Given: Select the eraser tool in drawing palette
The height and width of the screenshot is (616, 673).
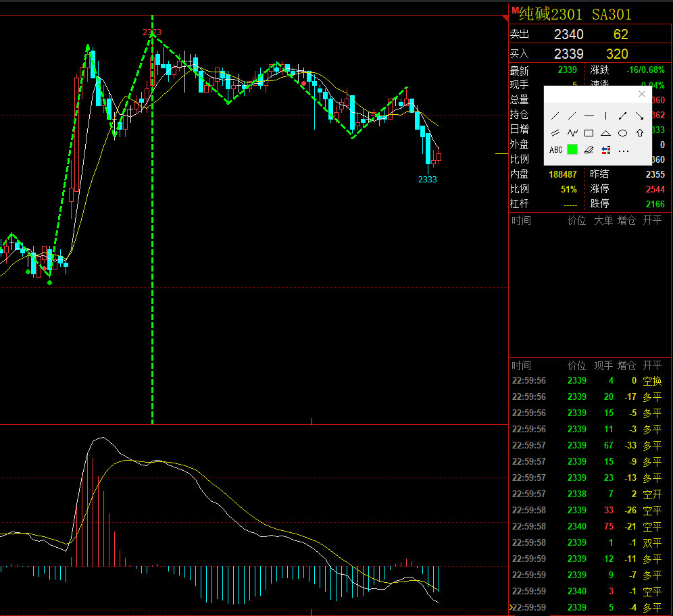Looking at the screenshot, I should click(x=589, y=150).
